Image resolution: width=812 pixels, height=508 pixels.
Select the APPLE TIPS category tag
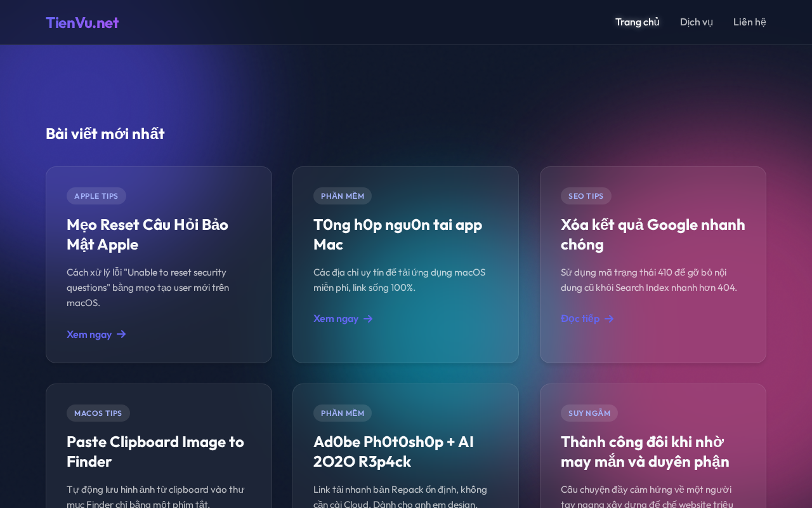[96, 196]
